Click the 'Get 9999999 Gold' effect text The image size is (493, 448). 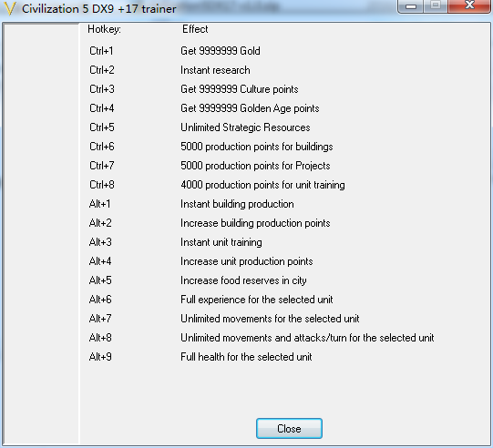(221, 51)
